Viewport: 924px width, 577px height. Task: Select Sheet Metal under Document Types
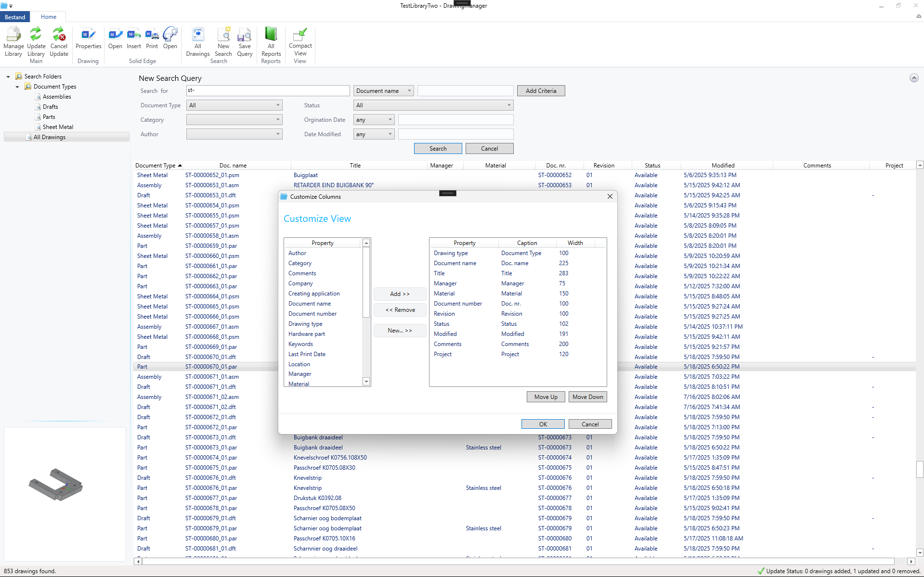coord(58,127)
